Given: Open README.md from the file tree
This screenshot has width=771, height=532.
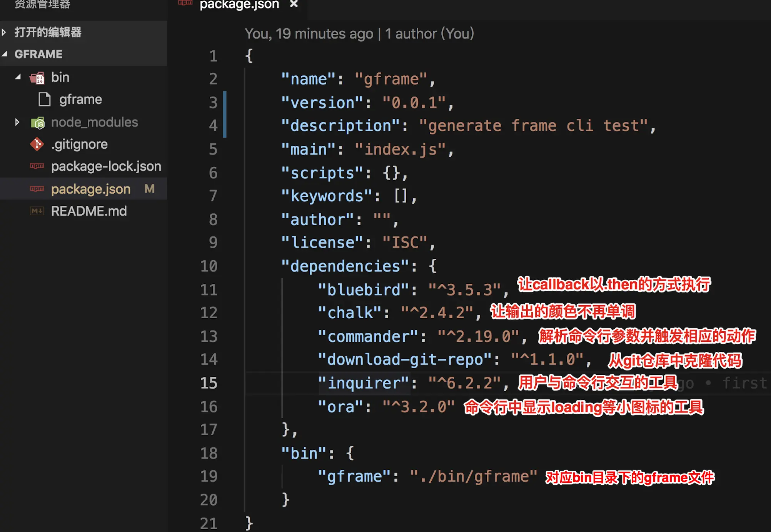Looking at the screenshot, I should point(89,211).
